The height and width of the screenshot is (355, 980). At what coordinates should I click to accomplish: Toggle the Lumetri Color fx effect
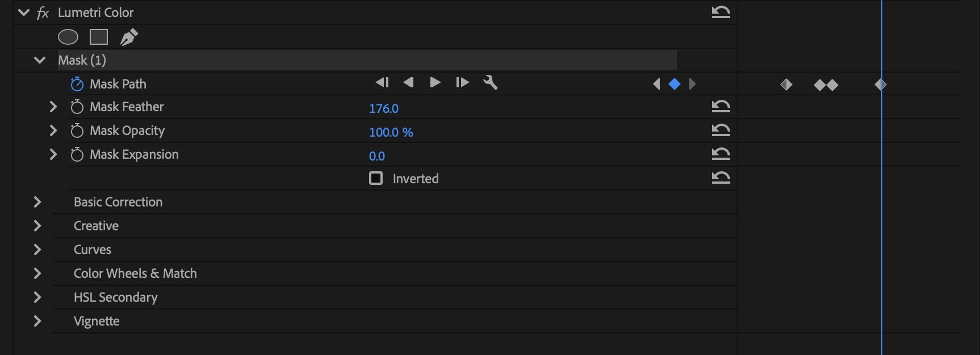coord(43,12)
